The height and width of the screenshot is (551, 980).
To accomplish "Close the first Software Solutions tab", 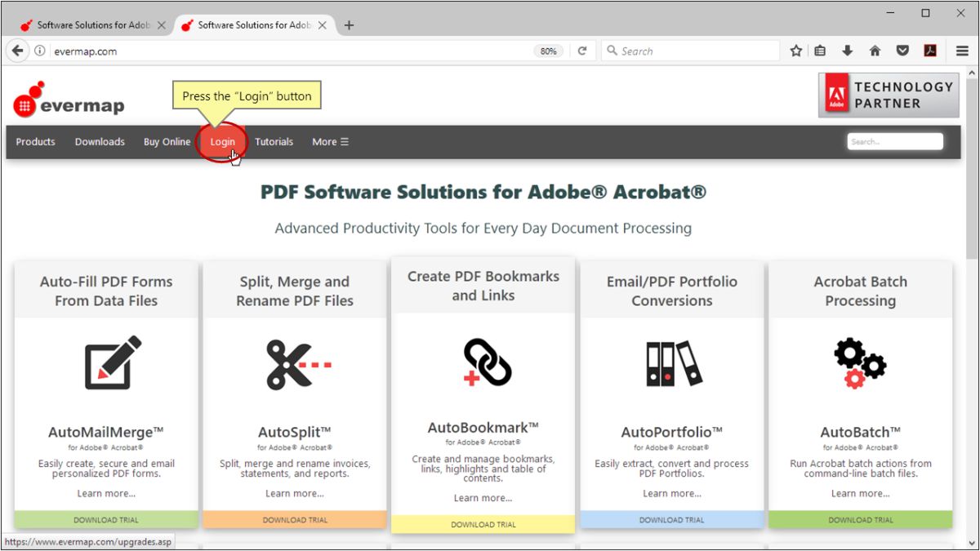I will 162,25.
